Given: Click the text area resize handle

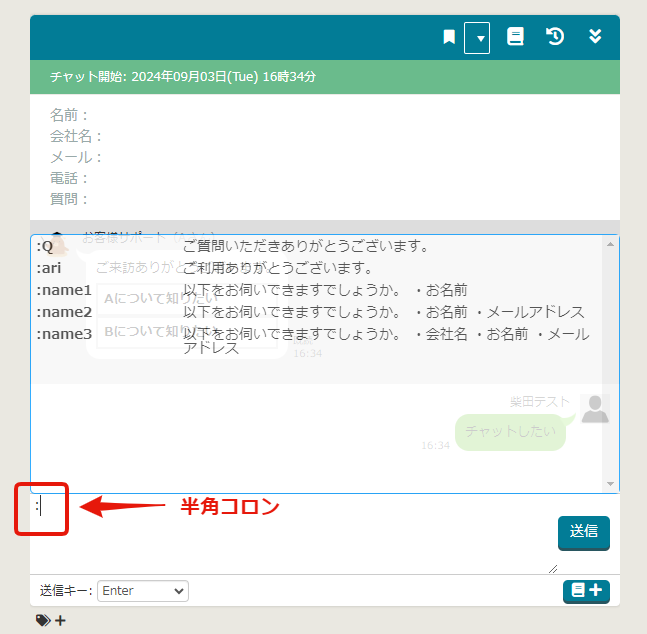Looking at the screenshot, I should [553, 569].
